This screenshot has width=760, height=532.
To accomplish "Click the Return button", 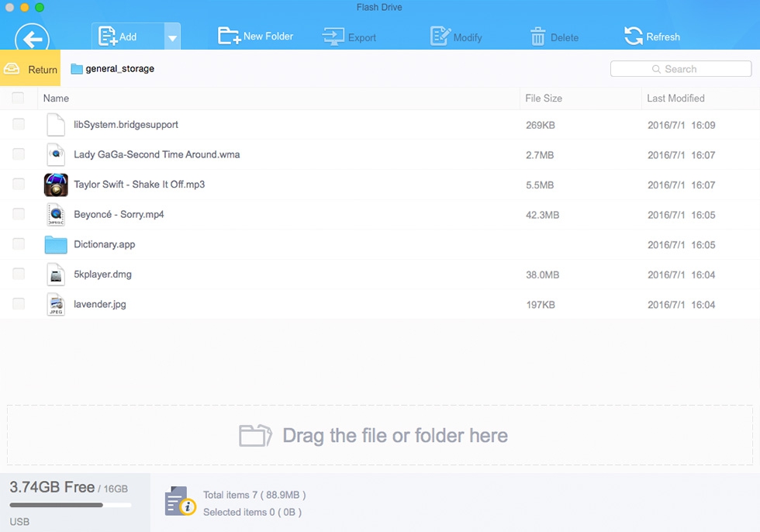I will click(30, 69).
